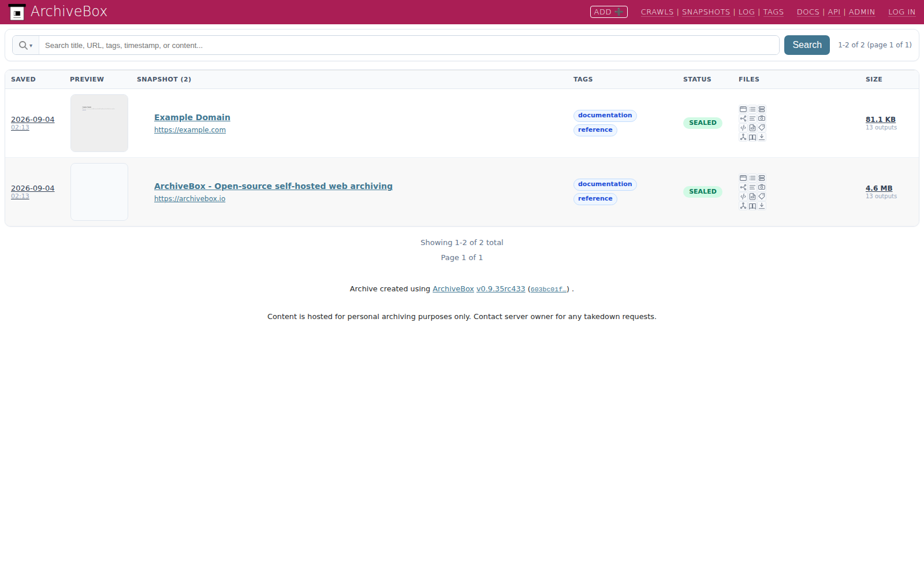The width and height of the screenshot is (924, 578).
Task: Visit https://archivebox.io URL link
Action: (x=189, y=199)
